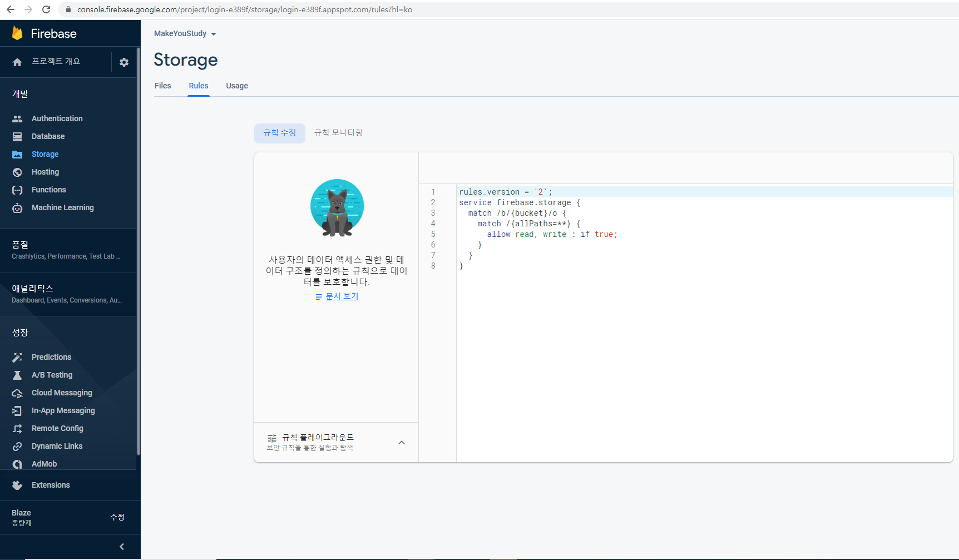Select the 규칙 모니터링 view

click(338, 132)
